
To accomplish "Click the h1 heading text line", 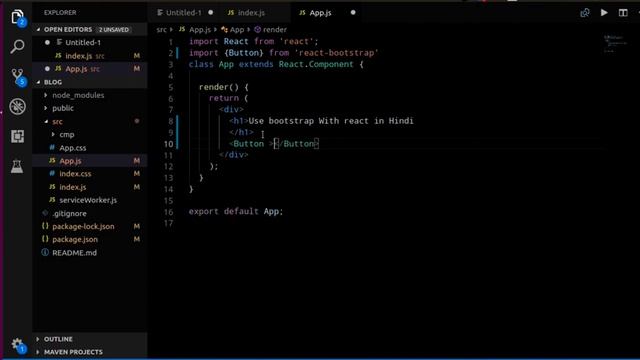I will click(321, 121).
